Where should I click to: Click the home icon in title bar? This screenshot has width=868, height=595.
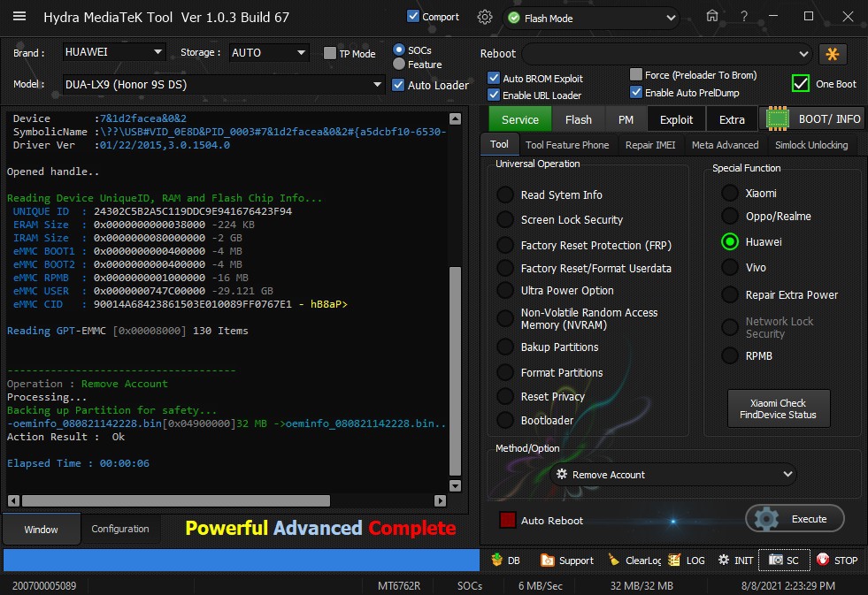coord(712,16)
